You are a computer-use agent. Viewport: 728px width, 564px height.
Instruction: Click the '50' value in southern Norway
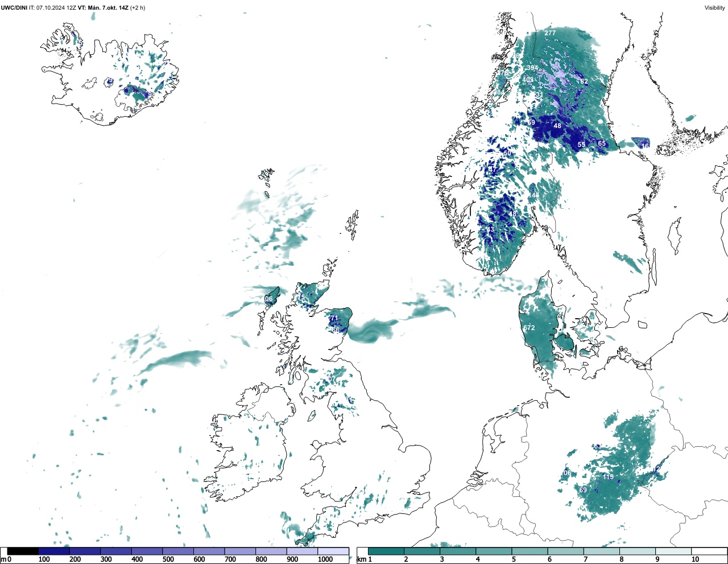507,154
